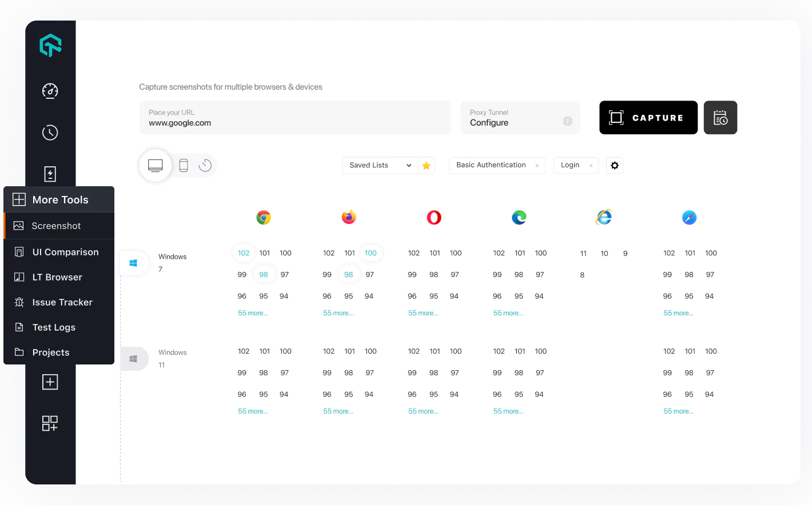Expand 55 more Firefox versions for Windows 11

pyautogui.click(x=338, y=411)
